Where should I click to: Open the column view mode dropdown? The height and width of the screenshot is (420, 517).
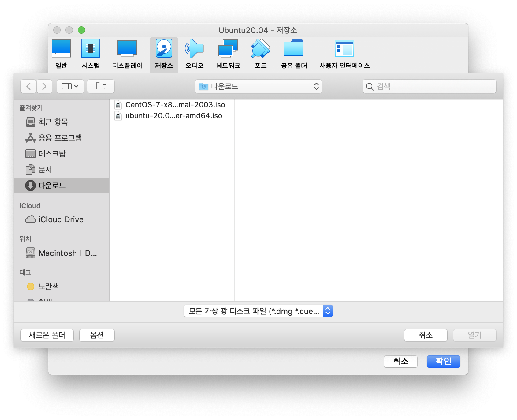pos(70,86)
